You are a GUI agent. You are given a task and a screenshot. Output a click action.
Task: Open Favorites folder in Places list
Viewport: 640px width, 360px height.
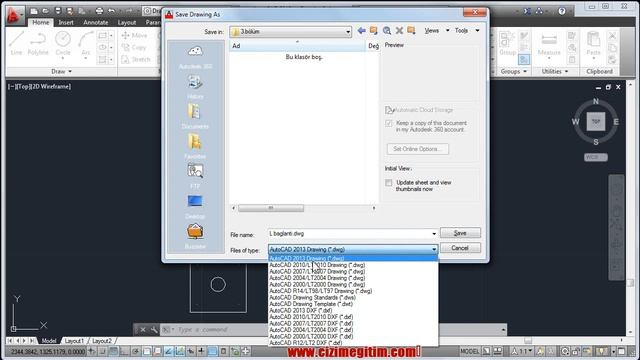(195, 146)
